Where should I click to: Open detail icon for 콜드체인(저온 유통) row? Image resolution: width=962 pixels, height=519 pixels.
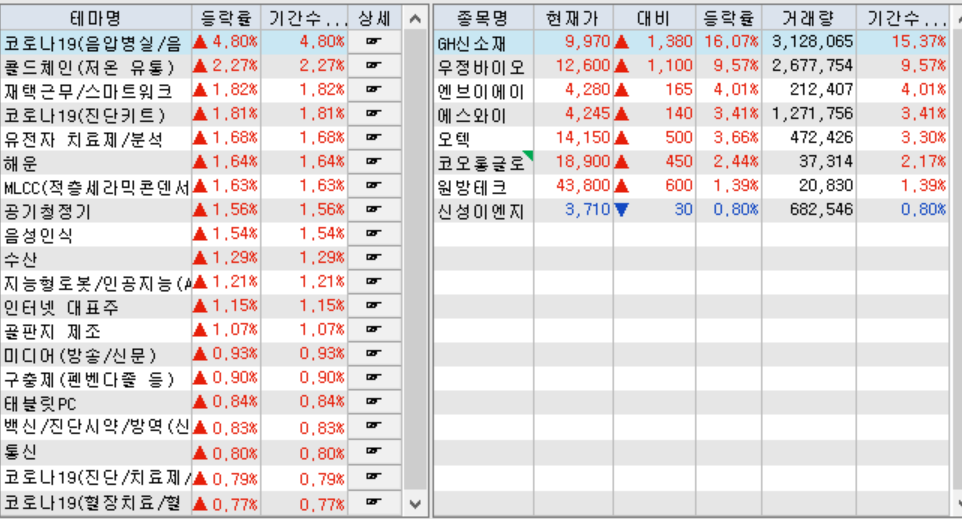tap(374, 66)
